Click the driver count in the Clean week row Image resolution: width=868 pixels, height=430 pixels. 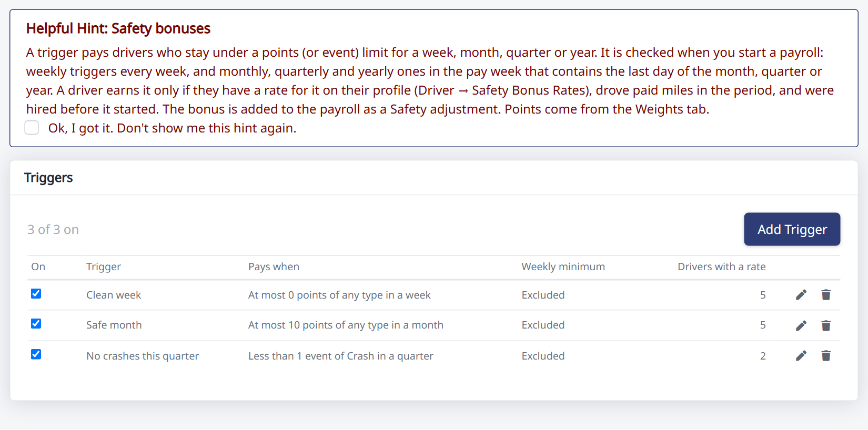click(763, 295)
